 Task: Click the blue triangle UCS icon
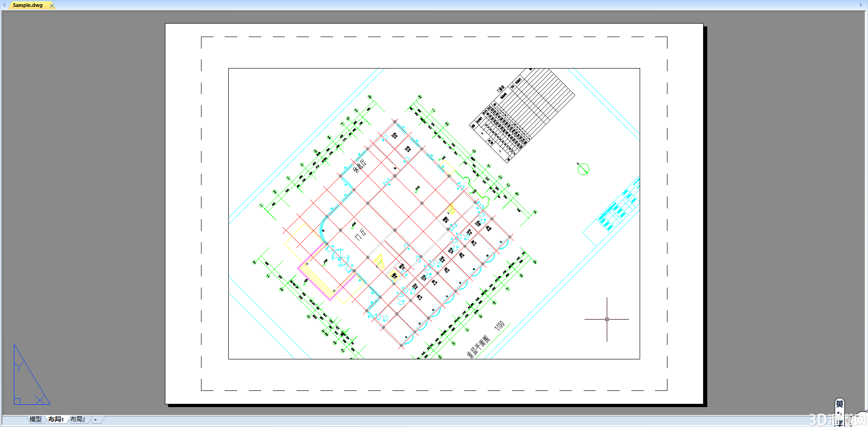pyautogui.click(x=31, y=375)
